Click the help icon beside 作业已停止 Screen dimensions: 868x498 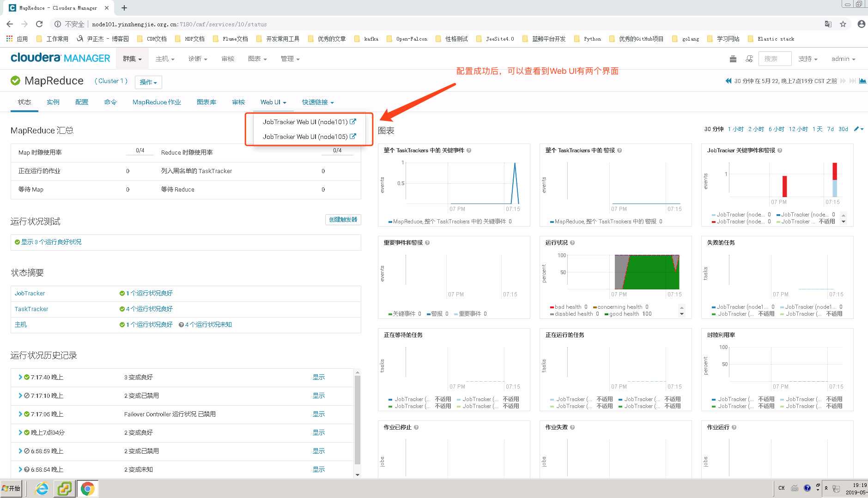(x=416, y=427)
